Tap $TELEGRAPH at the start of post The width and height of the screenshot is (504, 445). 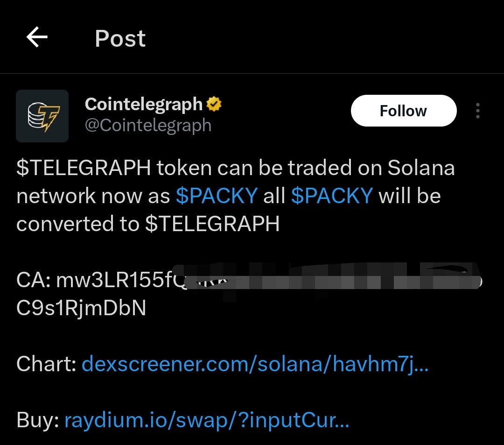pyautogui.click(x=83, y=168)
